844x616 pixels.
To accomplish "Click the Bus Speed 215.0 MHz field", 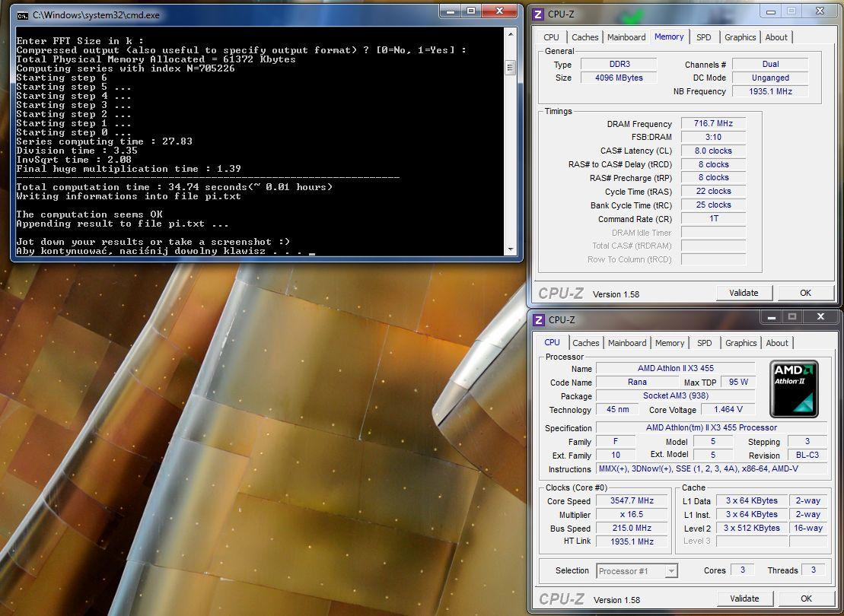I will tap(632, 529).
